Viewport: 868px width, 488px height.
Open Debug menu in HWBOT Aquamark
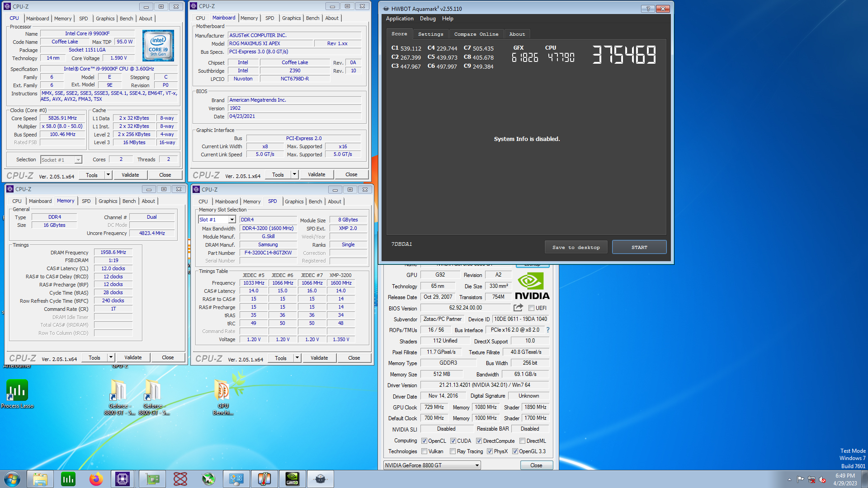click(x=428, y=19)
